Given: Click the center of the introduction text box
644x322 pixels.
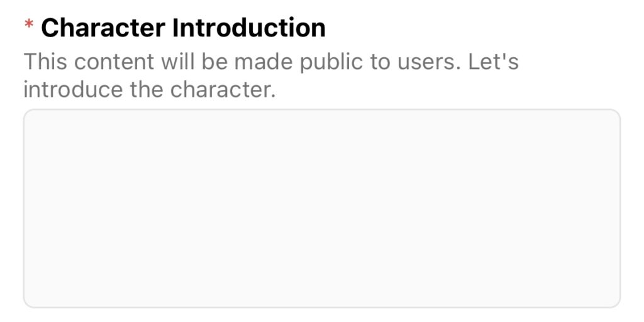Looking at the screenshot, I should pyautogui.click(x=321, y=208).
